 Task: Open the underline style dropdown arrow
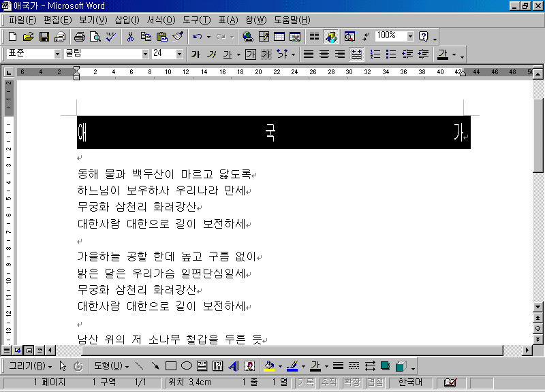[x=238, y=54]
